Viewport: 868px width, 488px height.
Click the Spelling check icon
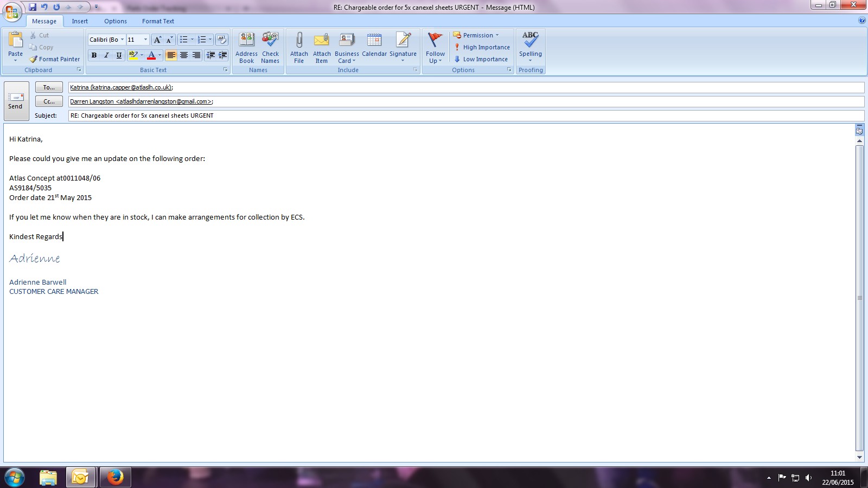(530, 41)
